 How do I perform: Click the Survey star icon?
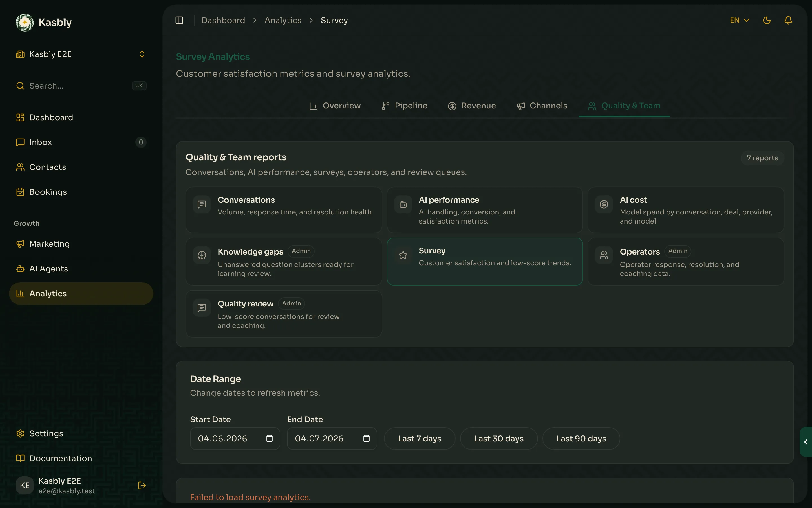point(403,255)
